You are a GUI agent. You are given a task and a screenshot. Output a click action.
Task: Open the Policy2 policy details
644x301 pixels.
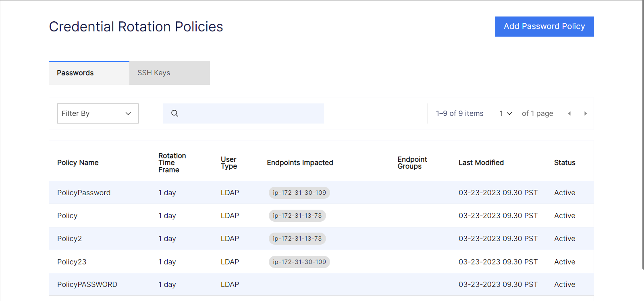tap(69, 238)
